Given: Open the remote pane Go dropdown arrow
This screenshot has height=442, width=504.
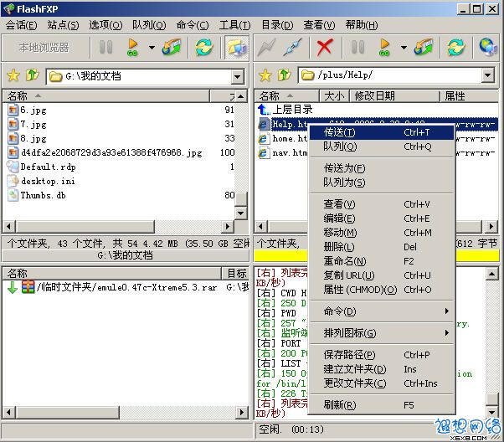Looking at the screenshot, I should [x=404, y=48].
